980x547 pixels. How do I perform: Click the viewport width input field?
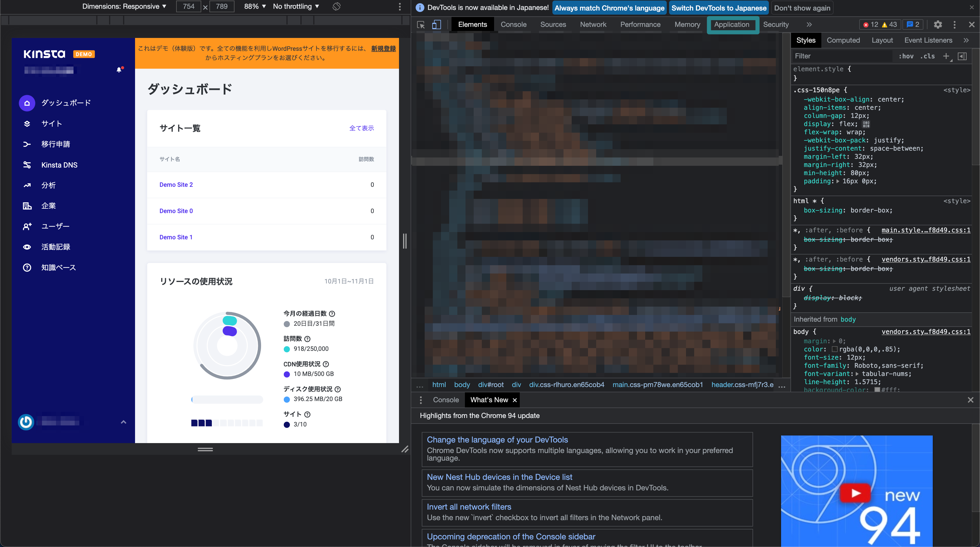click(188, 6)
